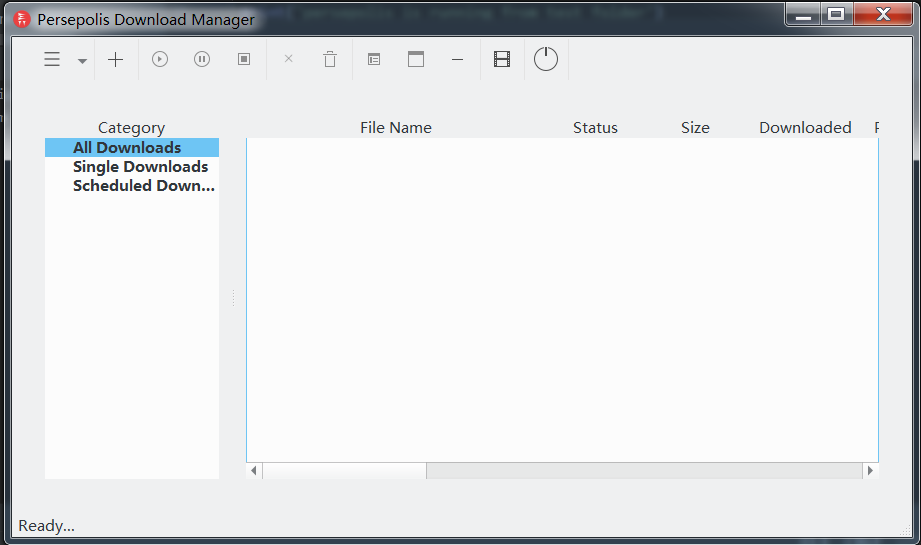Click the window progress icon
Image resolution: width=921 pixels, height=545 pixels.
(416, 60)
